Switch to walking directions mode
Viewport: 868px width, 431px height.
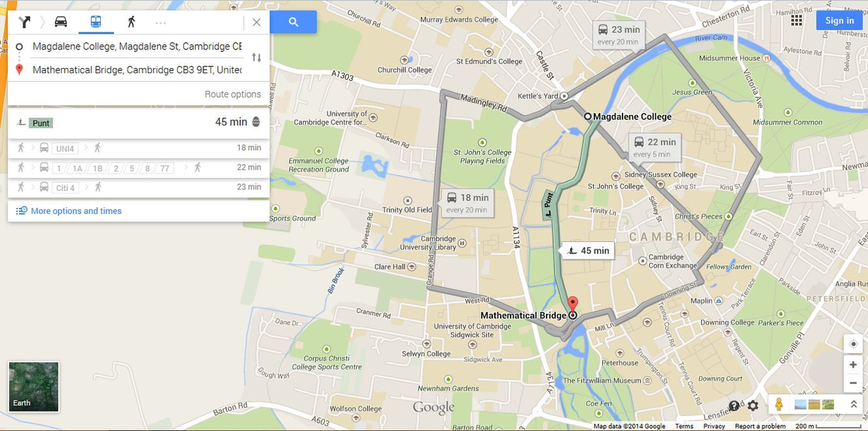(132, 22)
